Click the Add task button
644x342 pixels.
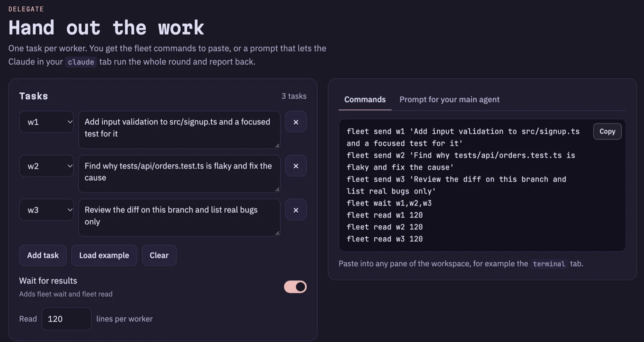43,255
